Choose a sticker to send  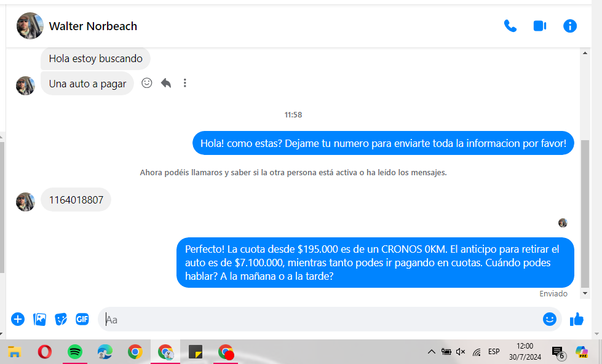[61, 319]
